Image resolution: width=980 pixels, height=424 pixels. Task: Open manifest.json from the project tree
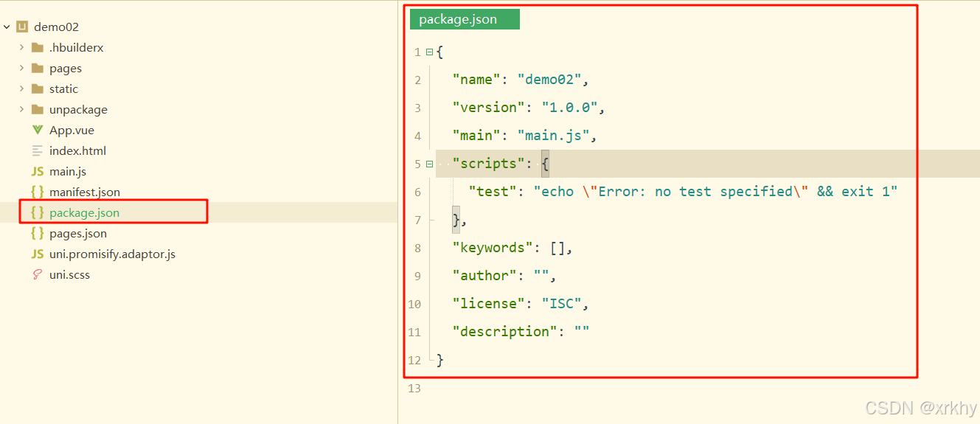85,192
